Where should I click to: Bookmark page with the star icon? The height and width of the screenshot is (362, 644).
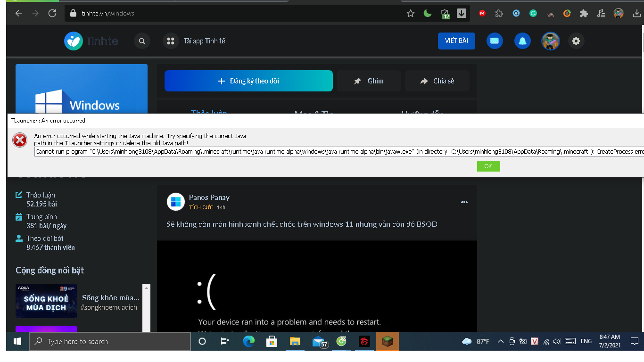click(411, 14)
